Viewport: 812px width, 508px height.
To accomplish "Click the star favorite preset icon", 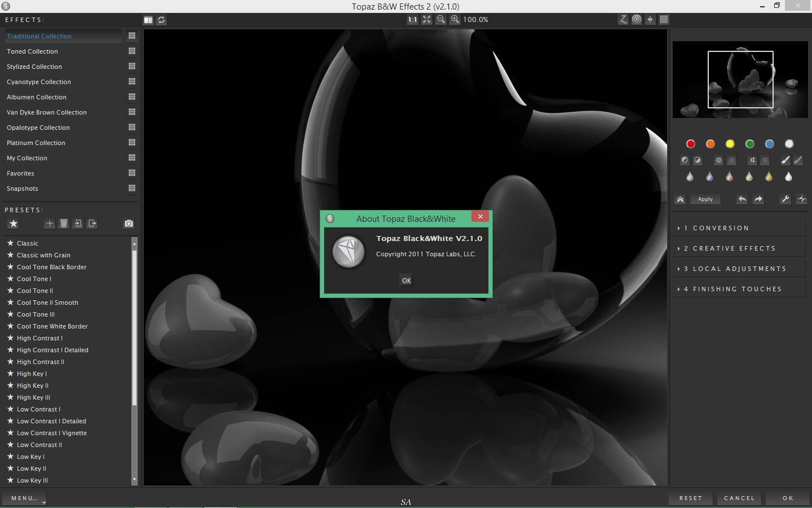I will coord(14,224).
